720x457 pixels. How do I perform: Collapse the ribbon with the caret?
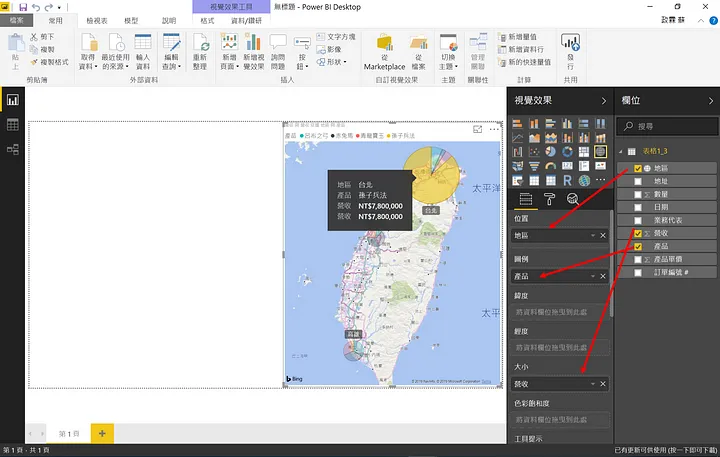coord(701,20)
